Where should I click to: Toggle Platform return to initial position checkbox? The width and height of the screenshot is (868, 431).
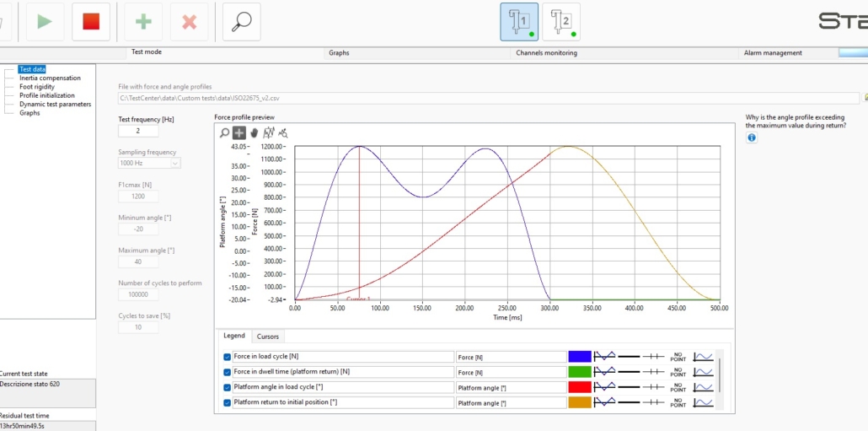tap(227, 403)
